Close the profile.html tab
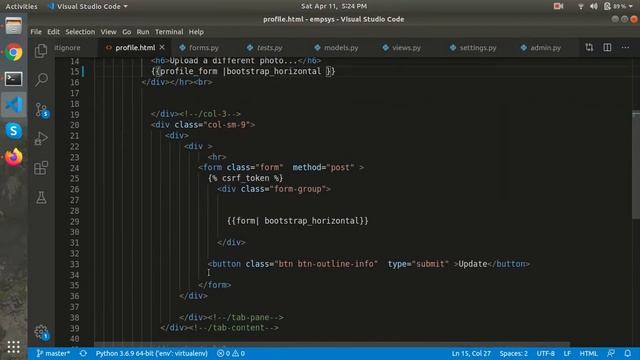This screenshot has height=360, width=640. click(x=162, y=47)
